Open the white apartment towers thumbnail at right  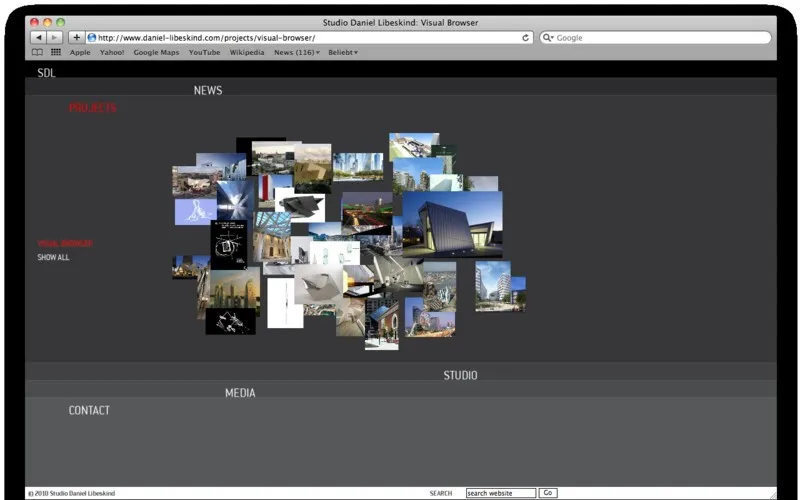493,286
